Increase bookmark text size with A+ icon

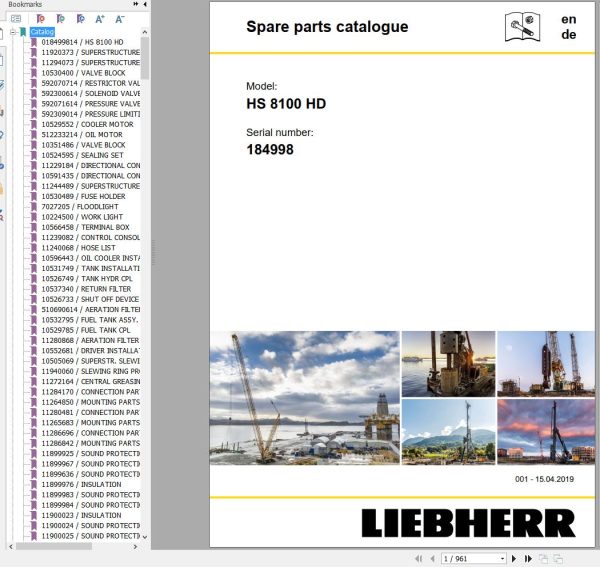tap(100, 19)
